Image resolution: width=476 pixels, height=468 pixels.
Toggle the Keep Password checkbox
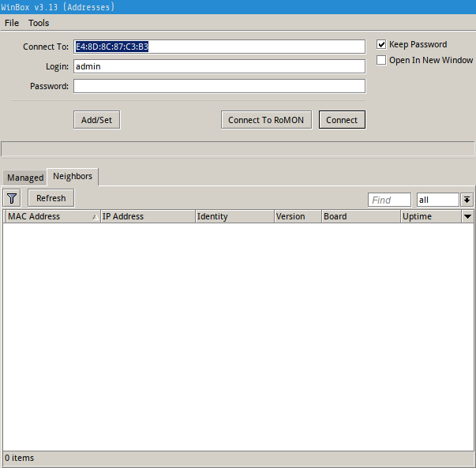(382, 45)
